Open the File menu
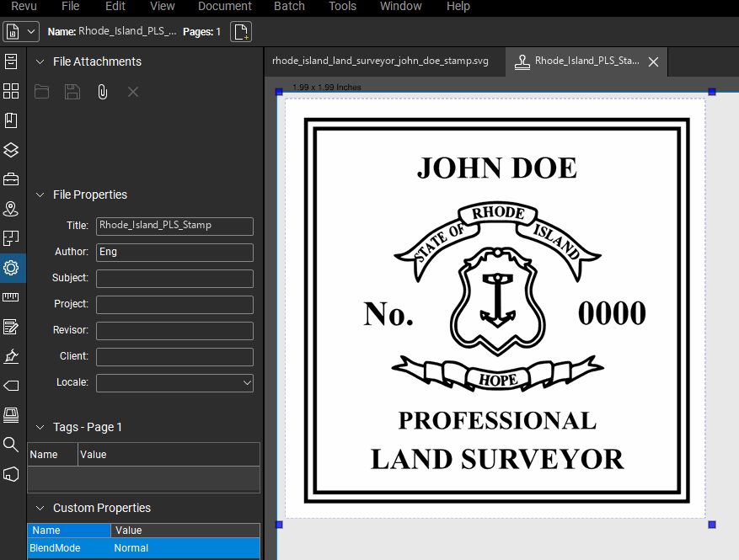The height and width of the screenshot is (560, 739). pyautogui.click(x=70, y=6)
